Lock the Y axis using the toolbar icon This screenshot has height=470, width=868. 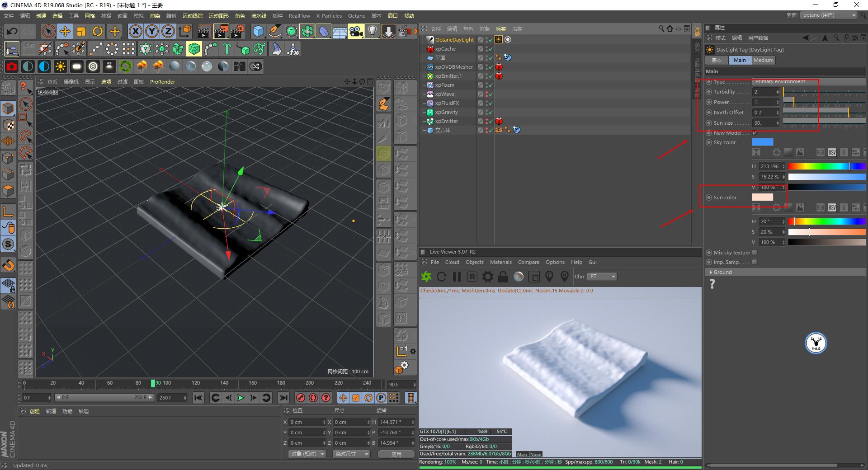click(x=151, y=31)
